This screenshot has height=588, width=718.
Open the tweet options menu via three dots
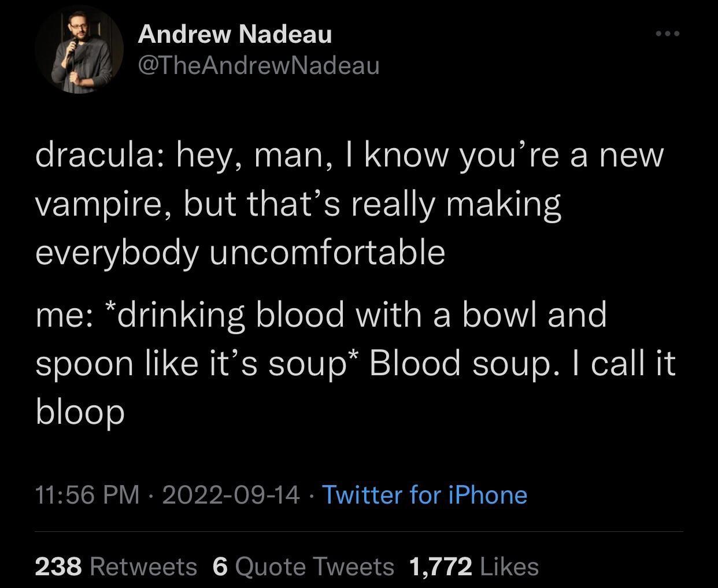point(666,33)
